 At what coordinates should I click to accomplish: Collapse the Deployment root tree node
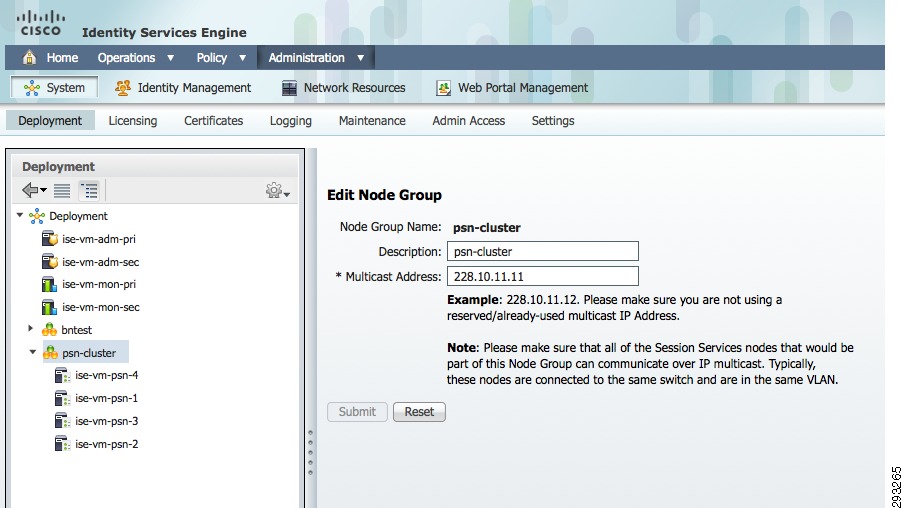20,215
